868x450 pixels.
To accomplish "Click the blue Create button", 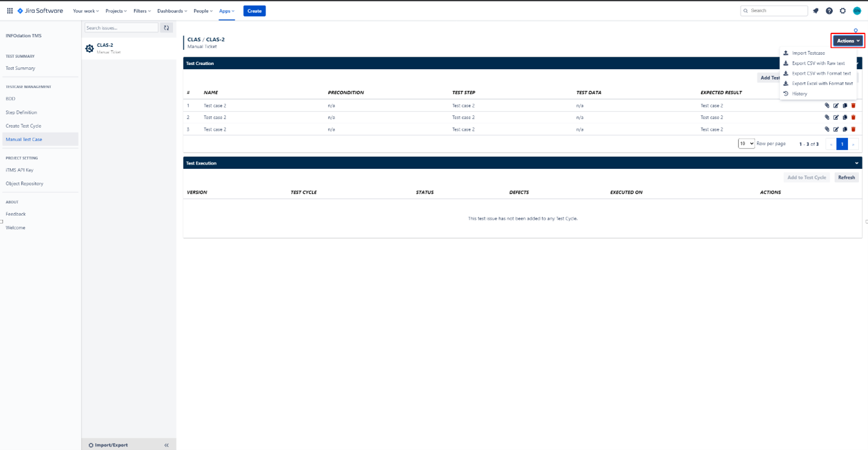I will tap(254, 10).
